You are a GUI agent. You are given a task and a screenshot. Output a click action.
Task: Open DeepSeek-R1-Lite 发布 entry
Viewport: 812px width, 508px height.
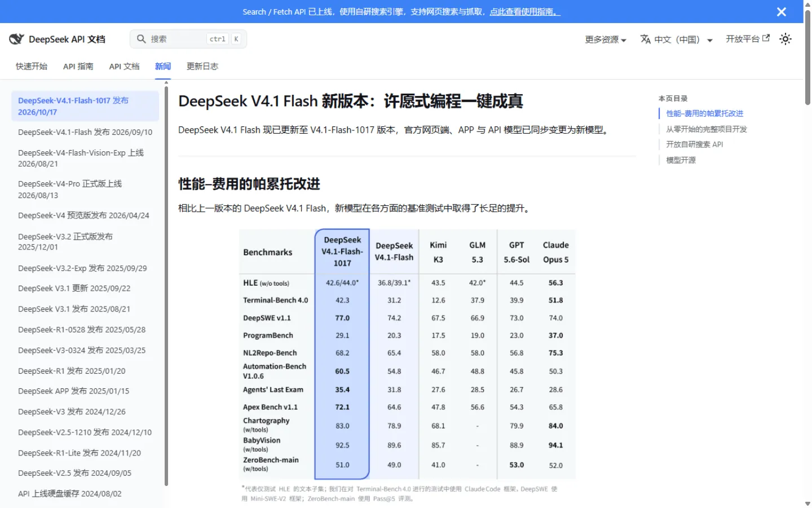point(85,453)
